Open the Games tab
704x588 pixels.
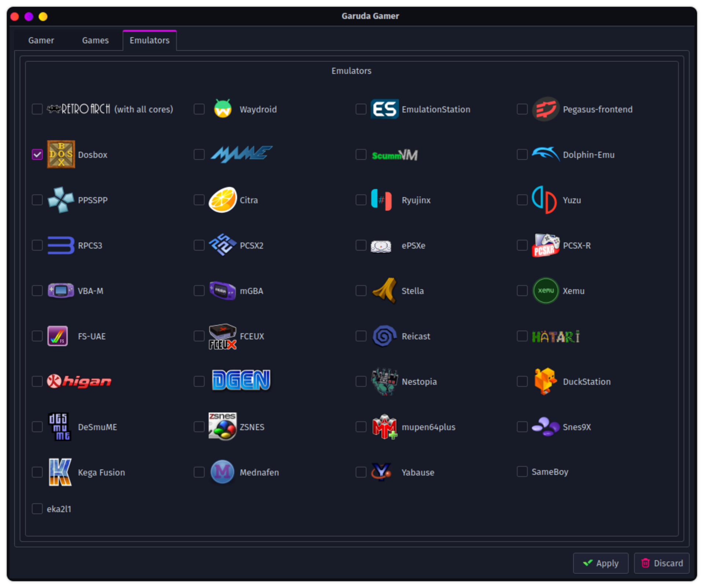point(95,40)
